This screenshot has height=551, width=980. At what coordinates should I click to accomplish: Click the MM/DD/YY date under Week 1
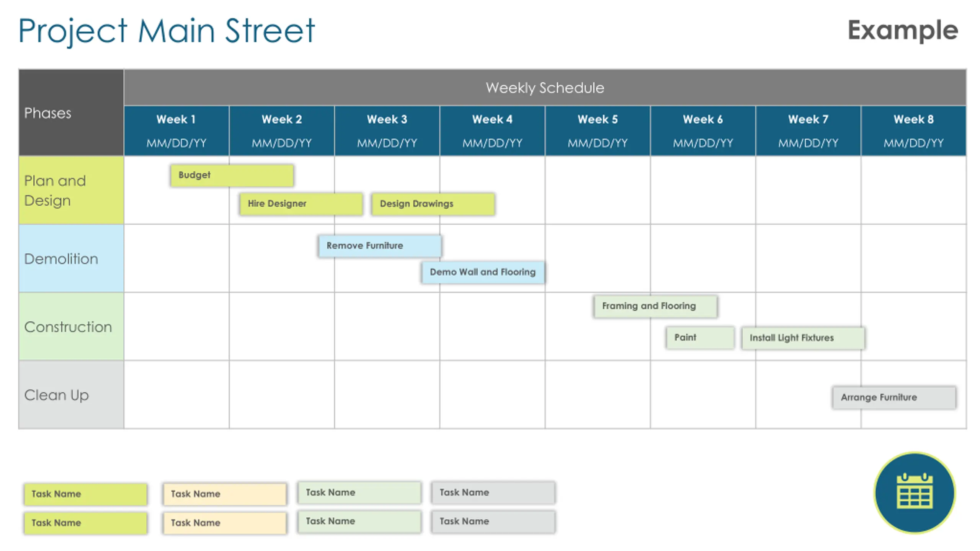[x=176, y=143]
